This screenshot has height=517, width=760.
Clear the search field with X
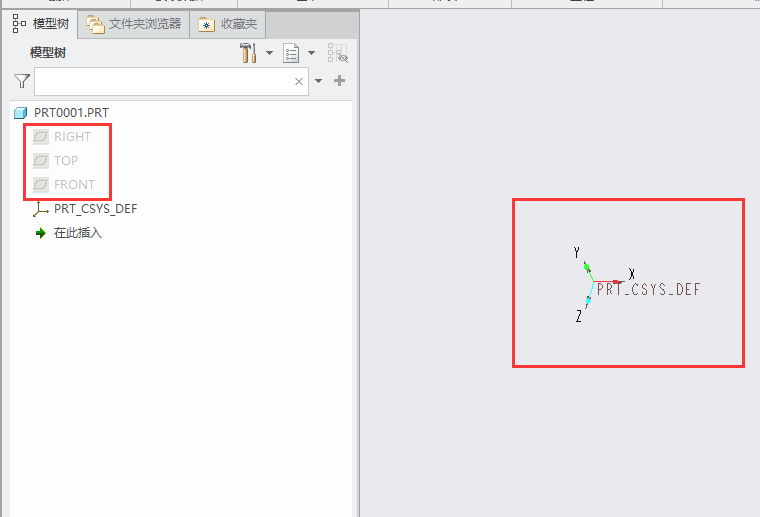(x=299, y=81)
